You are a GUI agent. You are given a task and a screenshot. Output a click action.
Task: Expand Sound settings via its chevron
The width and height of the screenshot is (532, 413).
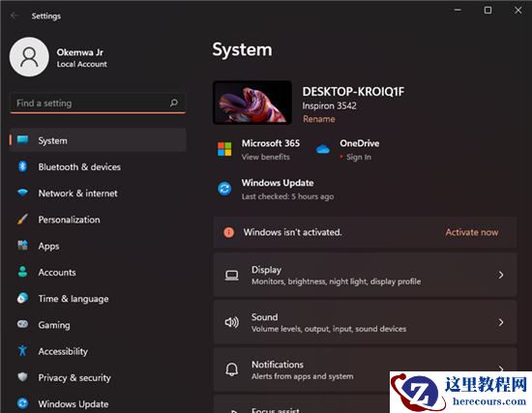pyautogui.click(x=501, y=322)
